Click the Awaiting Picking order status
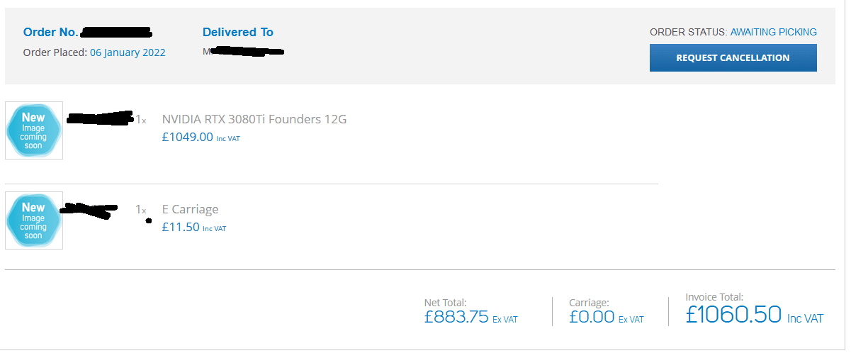The height and width of the screenshot is (358, 868). tap(774, 32)
